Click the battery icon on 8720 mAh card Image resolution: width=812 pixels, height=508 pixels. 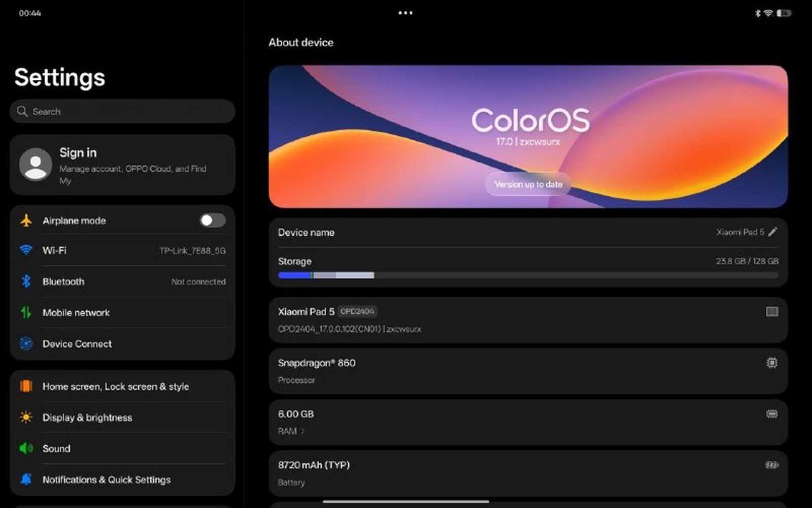tap(772, 465)
